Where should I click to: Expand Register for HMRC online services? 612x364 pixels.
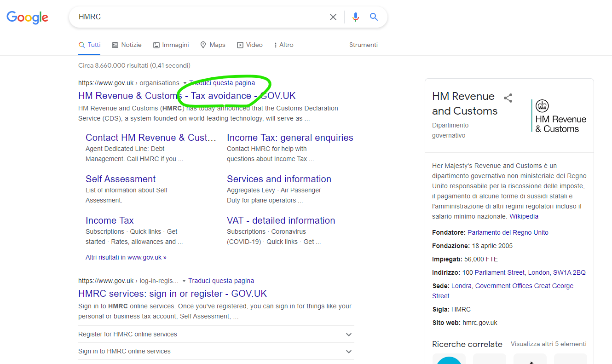(216, 334)
